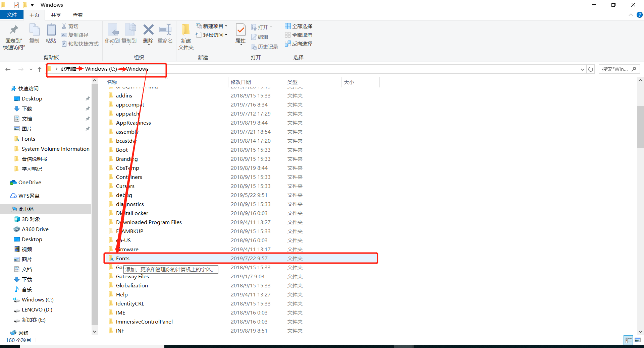Select the Fonts folder in file list
Image resolution: width=644 pixels, height=348 pixels.
tap(241, 258)
